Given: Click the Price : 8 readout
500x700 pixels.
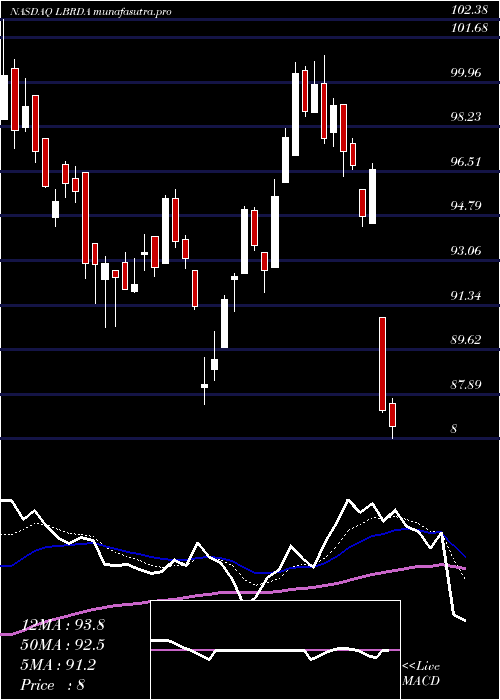Looking at the screenshot, I should pos(53,685).
